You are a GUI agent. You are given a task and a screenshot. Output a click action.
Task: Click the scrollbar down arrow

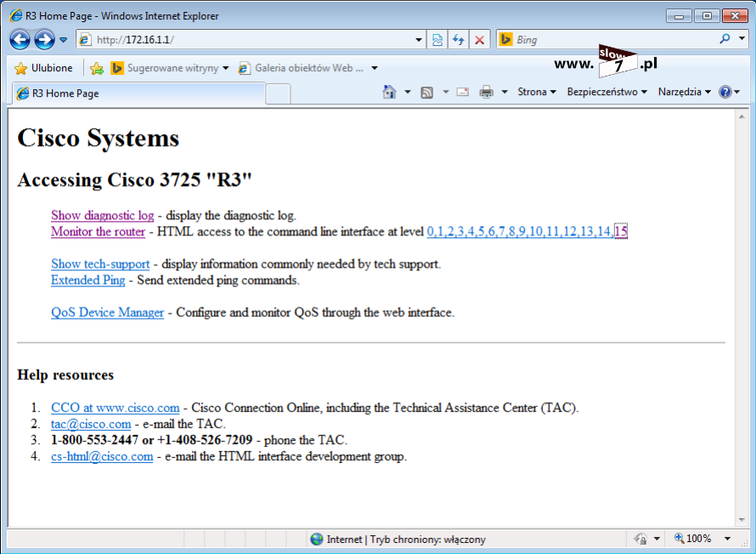(x=742, y=519)
